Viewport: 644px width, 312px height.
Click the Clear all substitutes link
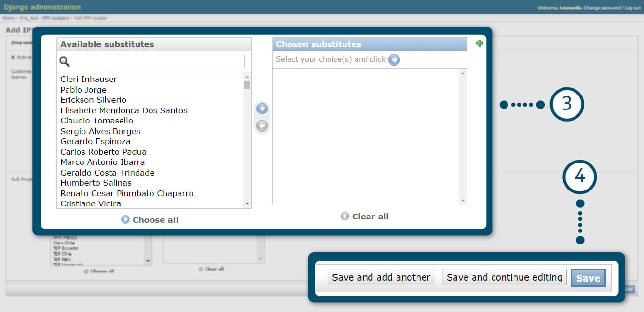(365, 217)
